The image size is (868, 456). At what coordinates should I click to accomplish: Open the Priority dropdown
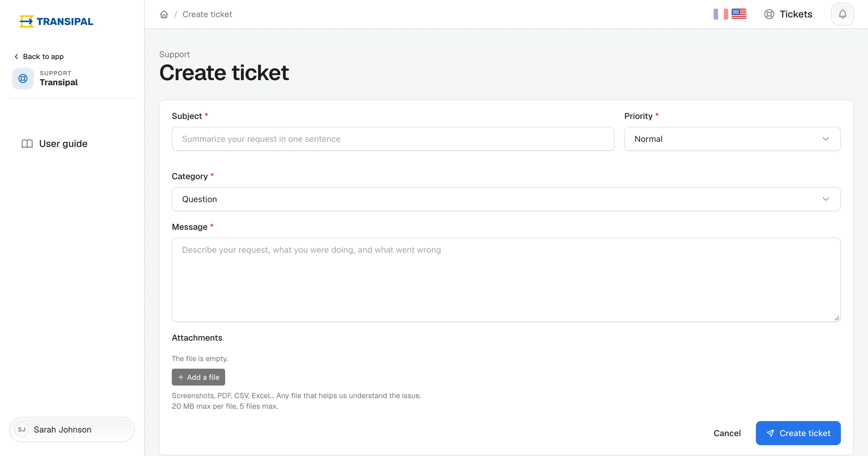coord(732,139)
